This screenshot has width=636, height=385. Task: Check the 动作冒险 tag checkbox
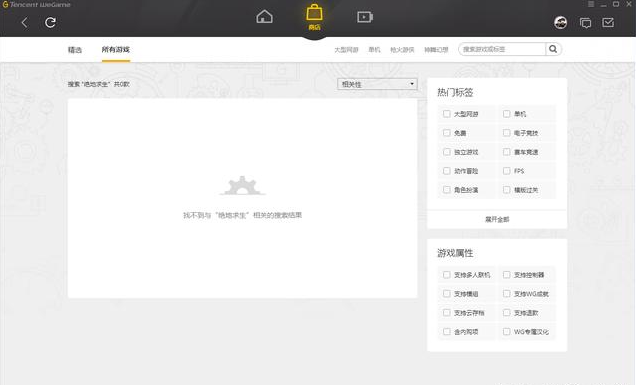click(447, 171)
